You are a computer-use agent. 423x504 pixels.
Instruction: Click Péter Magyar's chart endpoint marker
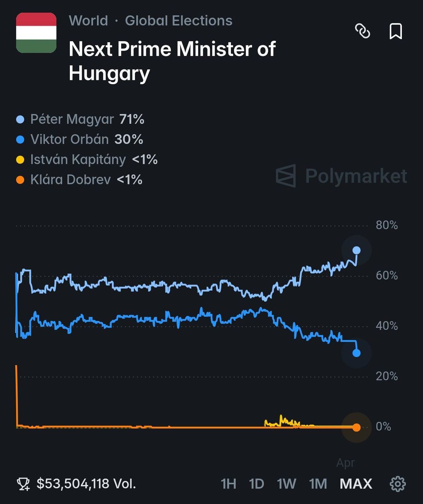[356, 251]
